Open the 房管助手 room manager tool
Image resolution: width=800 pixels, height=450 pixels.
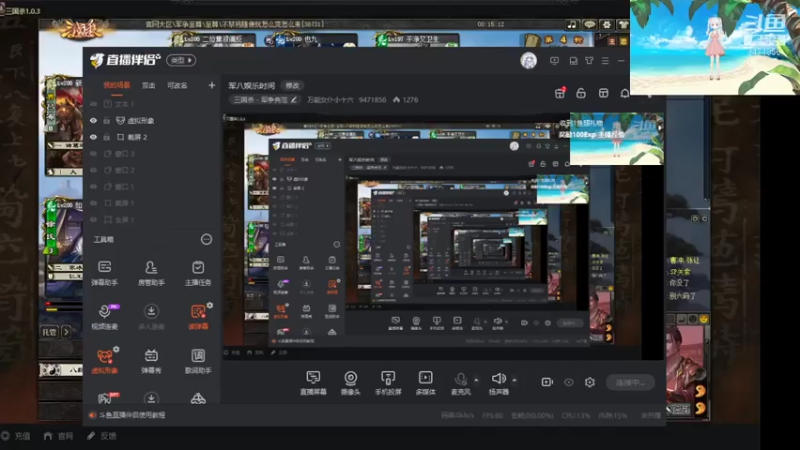point(151,273)
